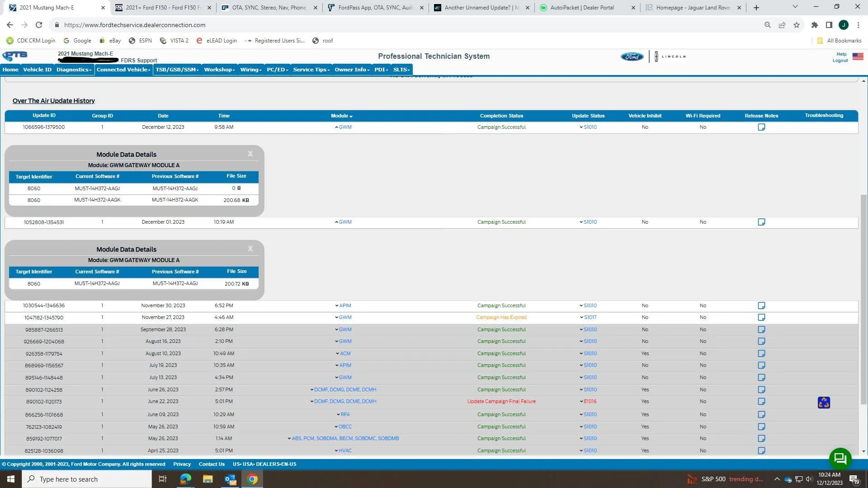Expand ACM module for August 10, 2023
Image resolution: width=868 pixels, height=488 pixels.
[x=343, y=353]
